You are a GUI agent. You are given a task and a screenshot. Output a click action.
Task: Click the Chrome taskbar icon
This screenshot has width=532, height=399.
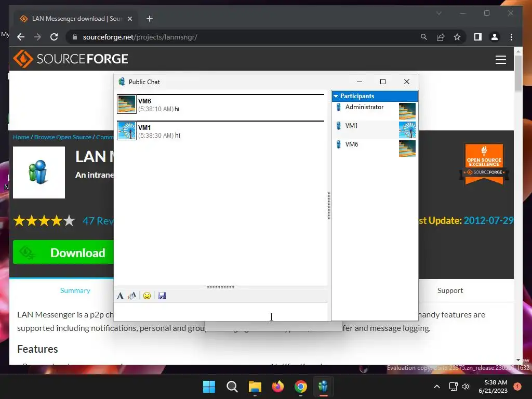(x=301, y=387)
